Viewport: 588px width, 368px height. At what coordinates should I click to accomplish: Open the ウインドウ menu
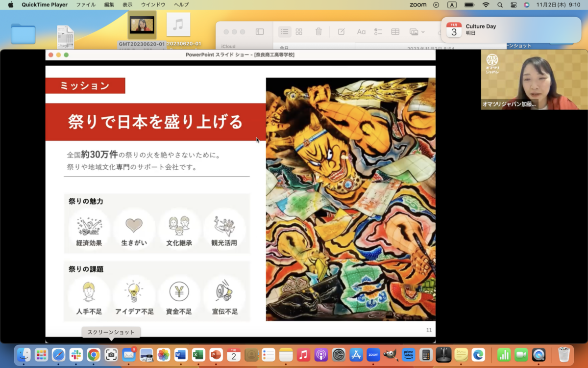coord(153,5)
